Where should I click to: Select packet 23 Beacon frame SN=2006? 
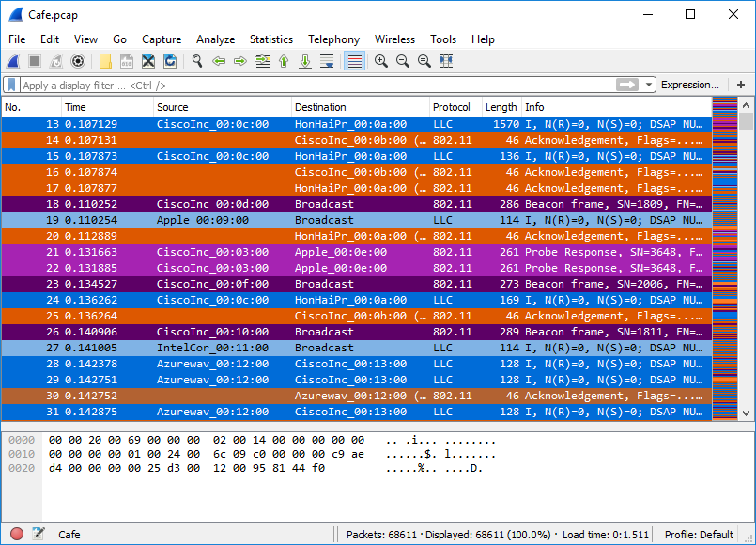pos(357,284)
